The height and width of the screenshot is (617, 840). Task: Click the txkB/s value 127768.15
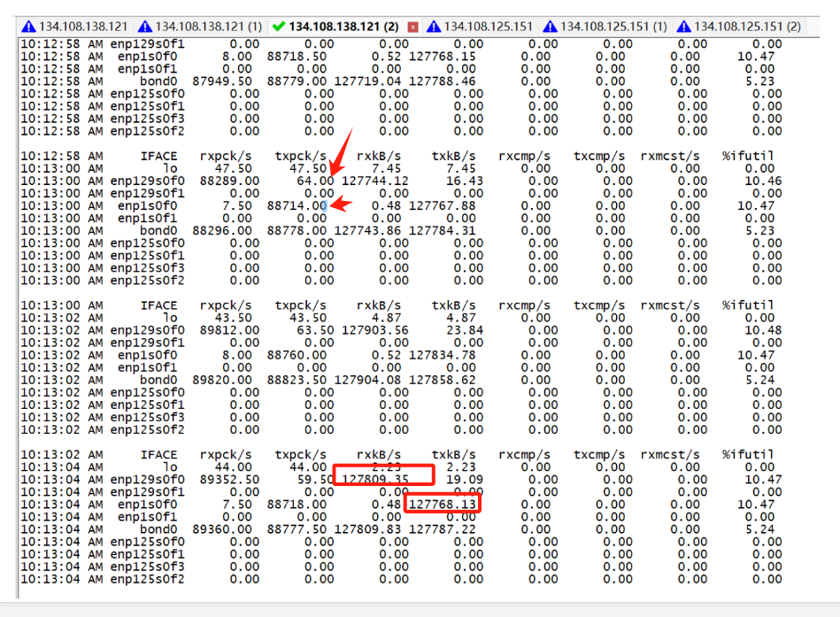point(442,57)
